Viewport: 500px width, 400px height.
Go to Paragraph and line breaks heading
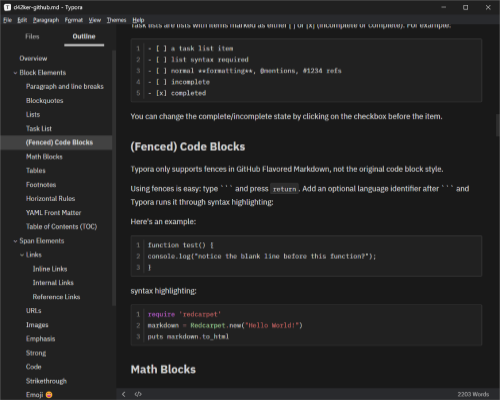coord(65,86)
